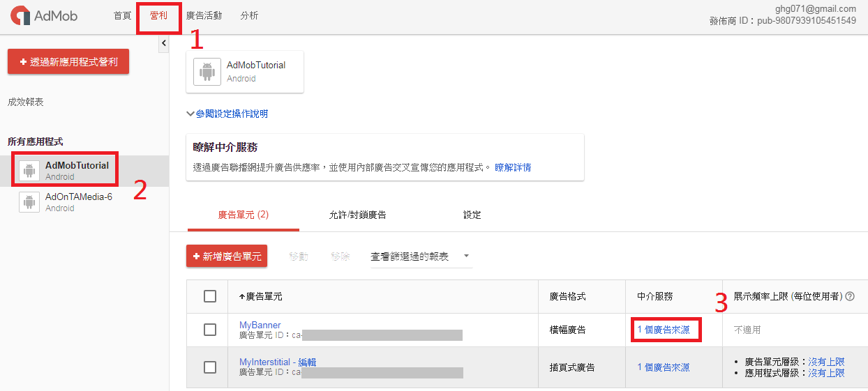Click 插頁式廣告 cell in MyInterstitial row
This screenshot has height=391, width=868.
point(572,367)
